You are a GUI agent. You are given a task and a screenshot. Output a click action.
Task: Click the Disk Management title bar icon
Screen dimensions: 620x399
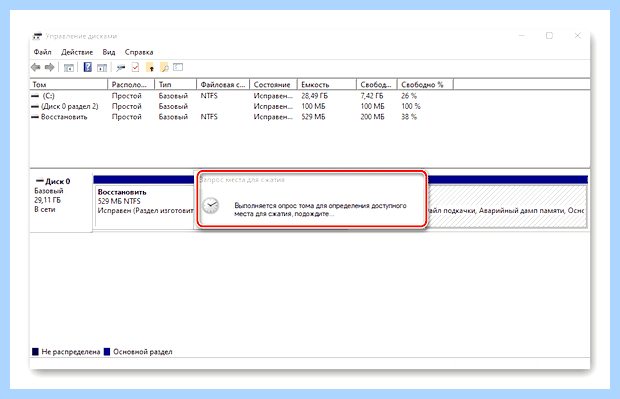coord(37,36)
